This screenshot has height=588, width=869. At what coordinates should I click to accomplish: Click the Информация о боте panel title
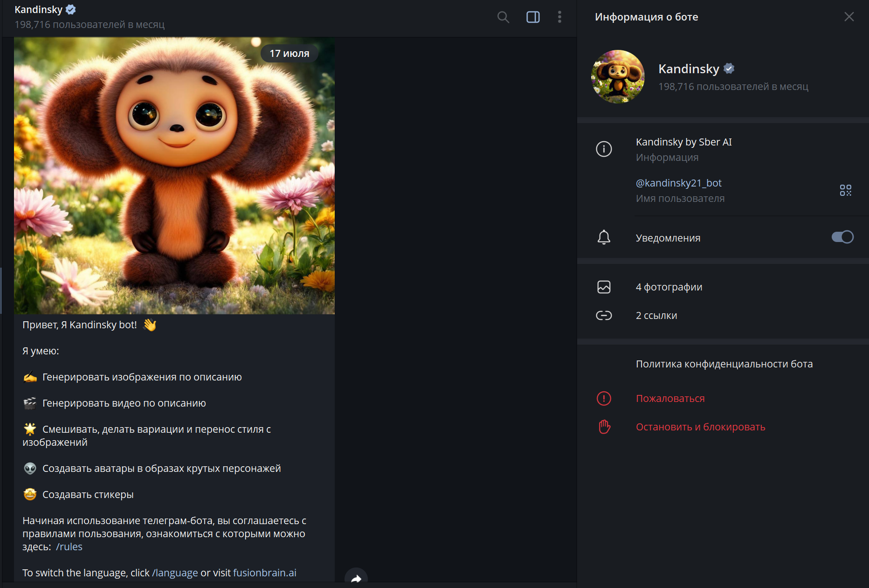pos(646,17)
